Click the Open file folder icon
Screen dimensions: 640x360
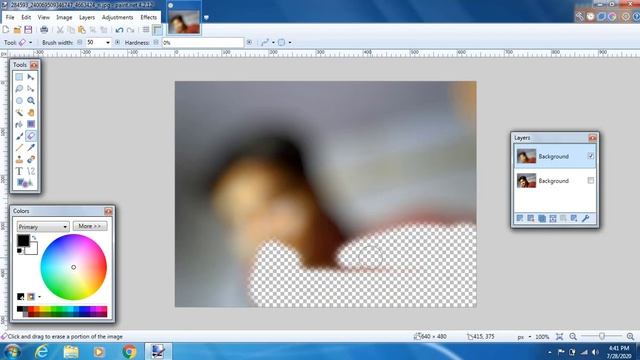[x=17, y=30]
